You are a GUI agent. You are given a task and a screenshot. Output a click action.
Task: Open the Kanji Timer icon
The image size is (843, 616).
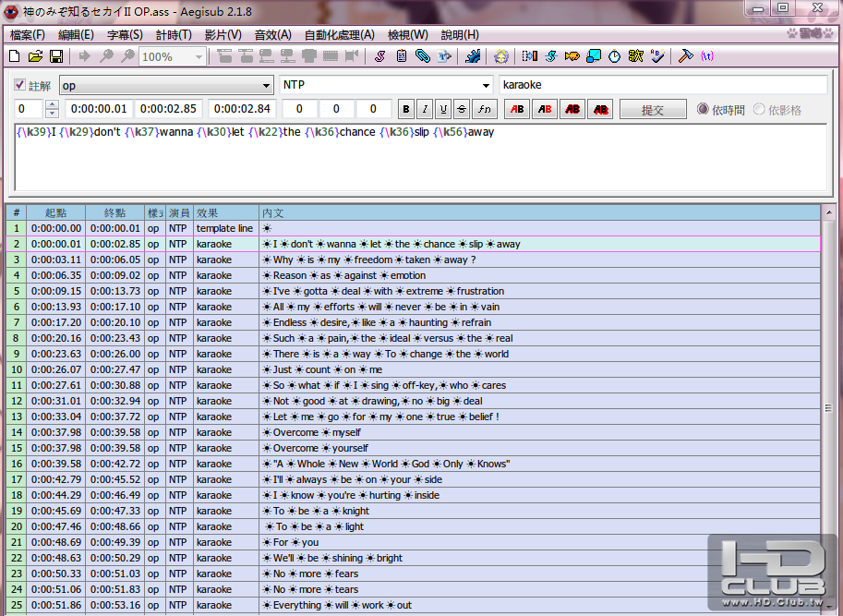click(636, 56)
